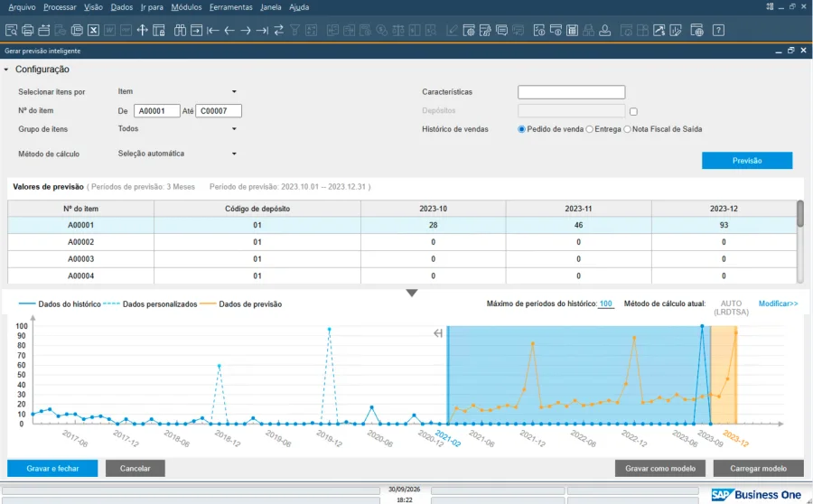Send document by email icon

pos(44,30)
